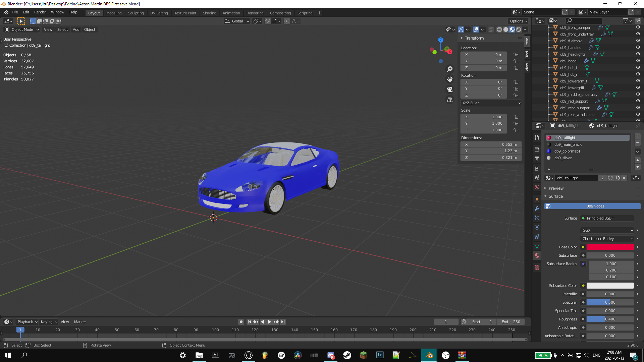644x362 pixels.
Task: Open the View Layer properties tab
Action: (537, 168)
